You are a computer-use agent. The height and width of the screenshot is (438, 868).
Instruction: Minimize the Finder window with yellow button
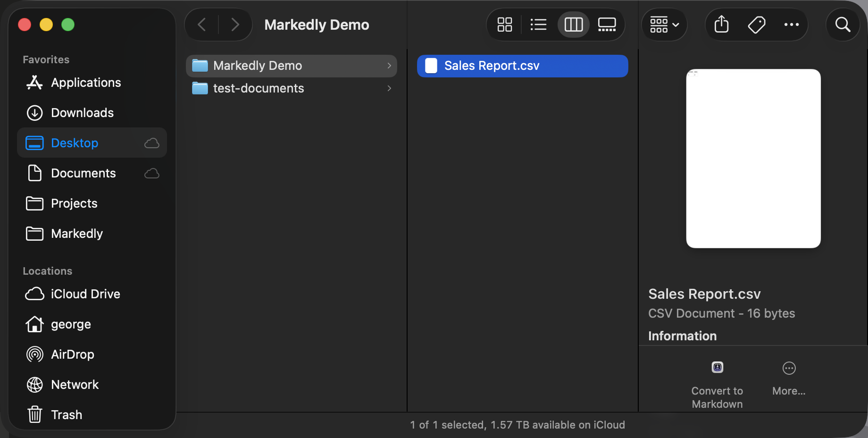click(x=46, y=25)
